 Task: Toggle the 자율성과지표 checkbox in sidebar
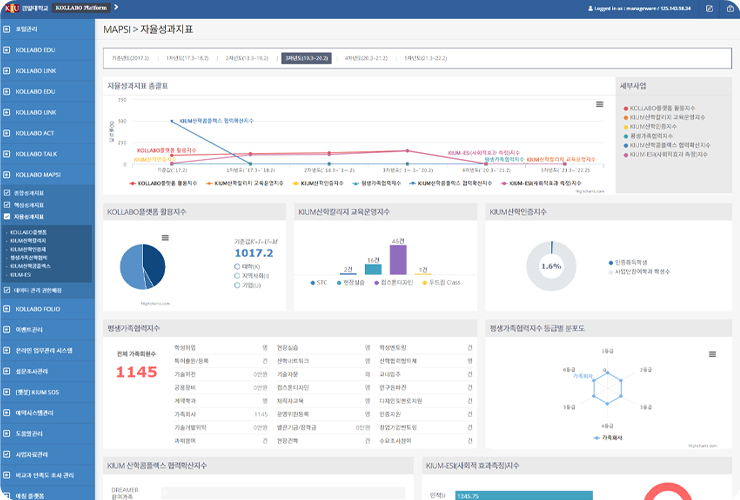7,217
